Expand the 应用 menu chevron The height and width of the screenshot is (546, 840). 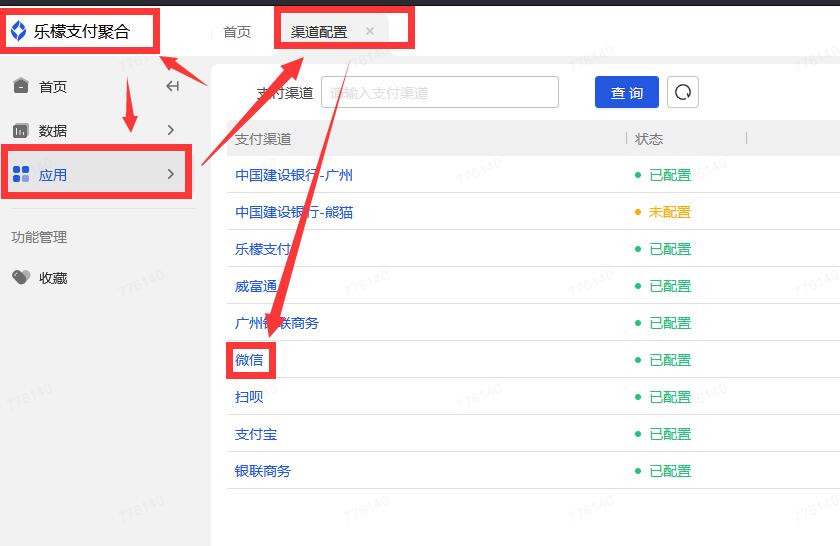(170, 174)
